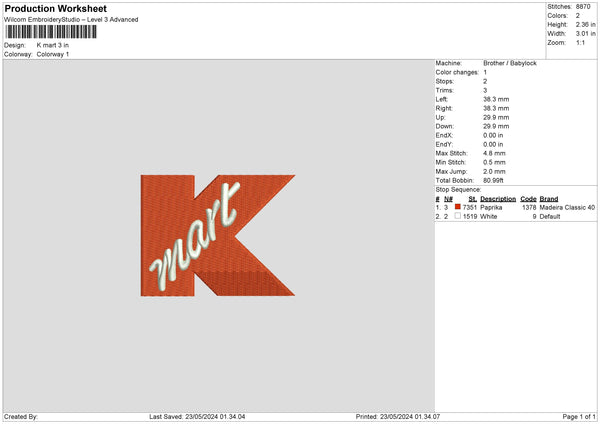Click stitch count 7351 in row one

470,207
